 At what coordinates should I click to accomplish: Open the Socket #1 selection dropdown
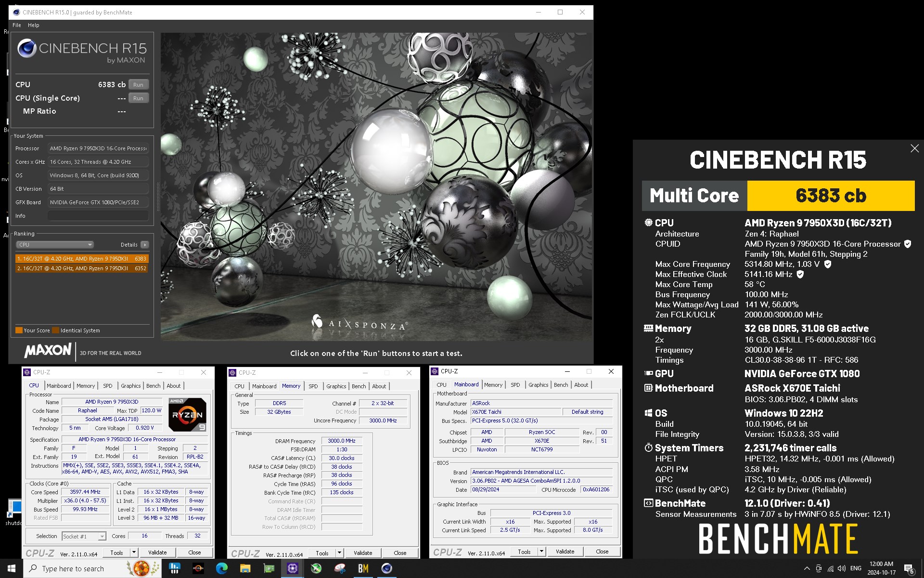click(x=84, y=536)
